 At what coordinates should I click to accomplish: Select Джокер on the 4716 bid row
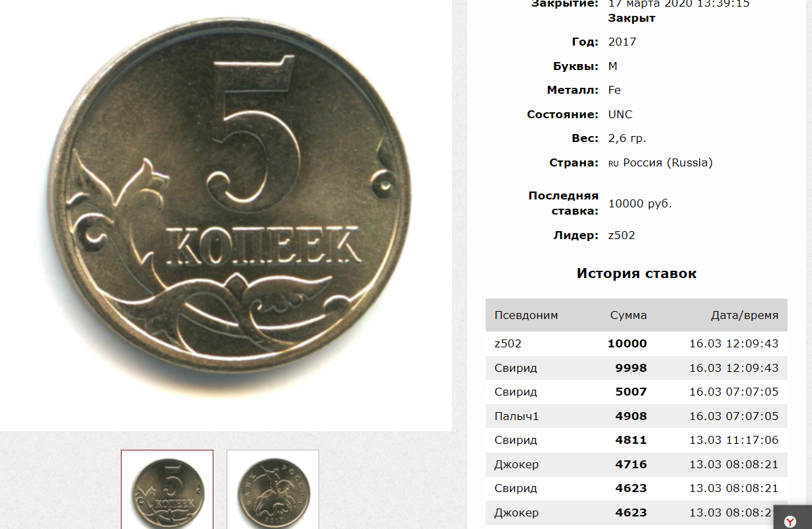[517, 464]
